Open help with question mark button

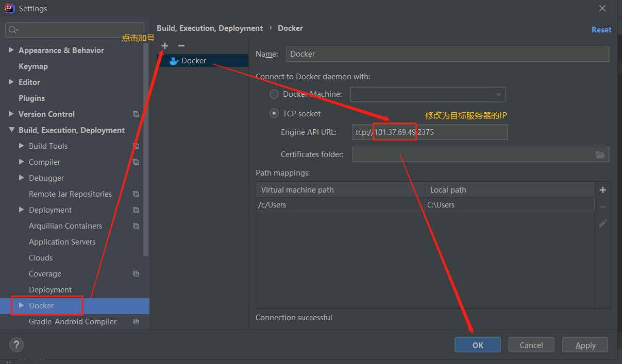click(16, 345)
